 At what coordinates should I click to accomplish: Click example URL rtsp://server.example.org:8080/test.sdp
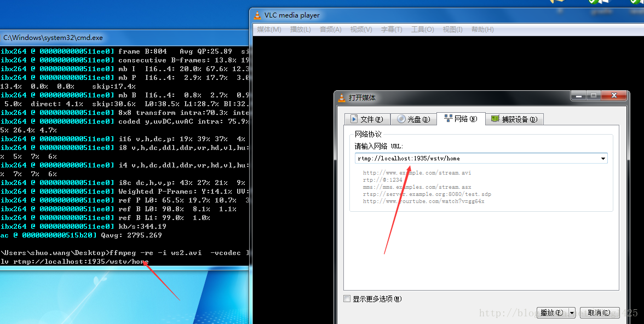[x=427, y=194]
